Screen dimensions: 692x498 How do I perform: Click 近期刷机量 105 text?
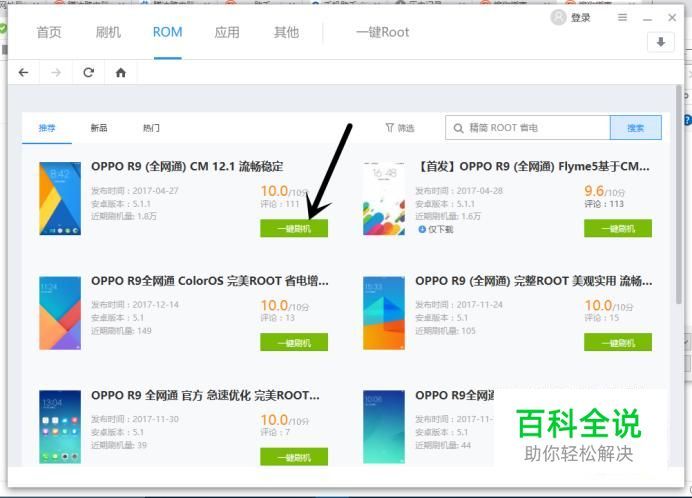(445, 331)
